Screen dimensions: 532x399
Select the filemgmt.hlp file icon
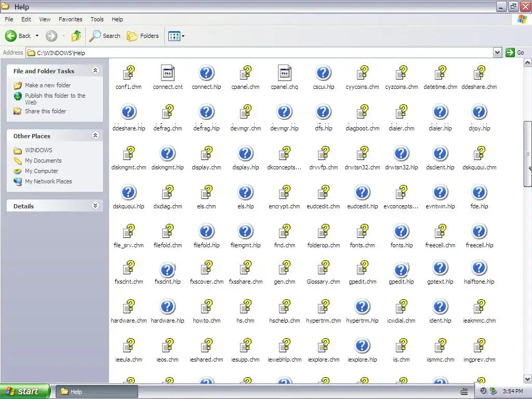pyautogui.click(x=245, y=231)
